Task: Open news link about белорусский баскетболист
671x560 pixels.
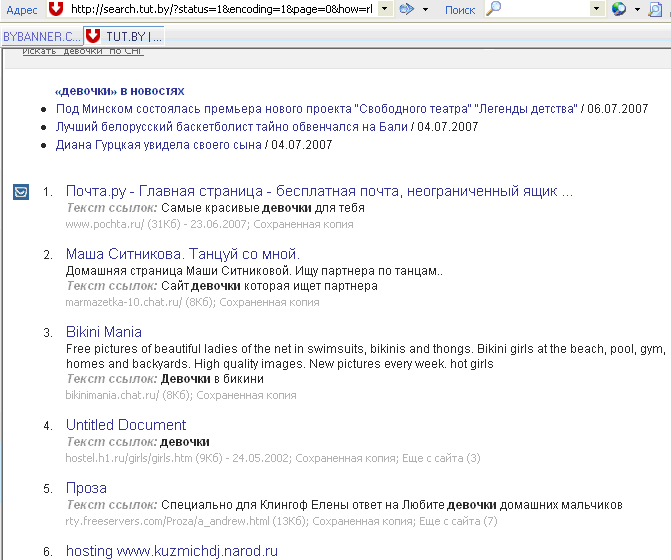Action: click(x=232, y=127)
